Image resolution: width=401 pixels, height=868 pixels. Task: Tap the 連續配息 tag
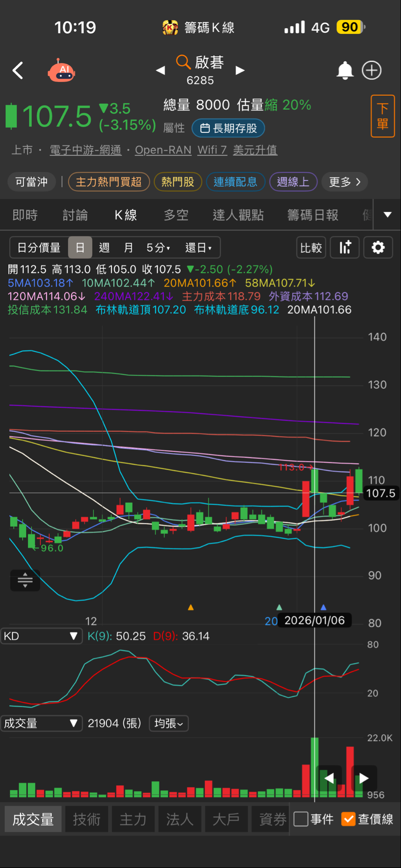(x=235, y=182)
